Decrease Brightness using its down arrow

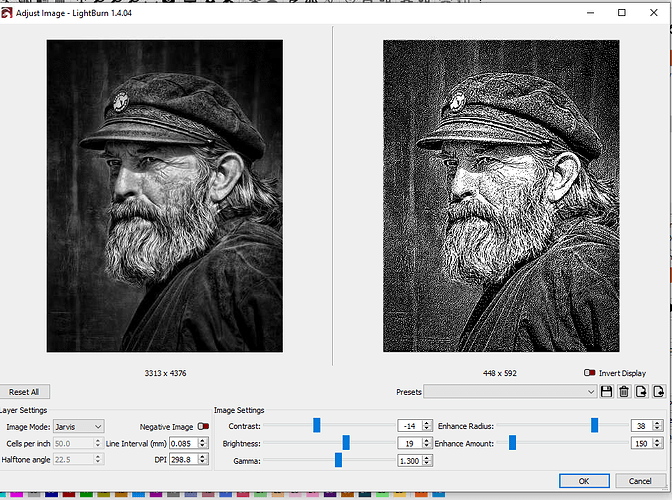click(x=426, y=446)
